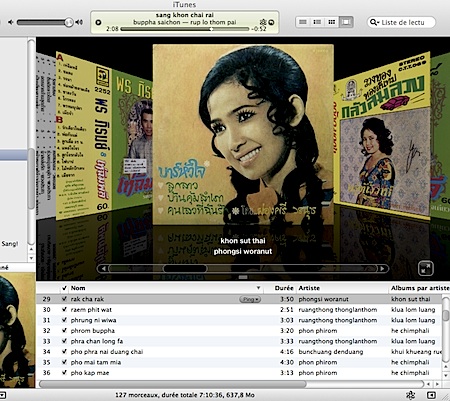This screenshot has height=401, width=450.
Task: Uncheck the phrung ni wiwa track
Action: tap(64, 320)
